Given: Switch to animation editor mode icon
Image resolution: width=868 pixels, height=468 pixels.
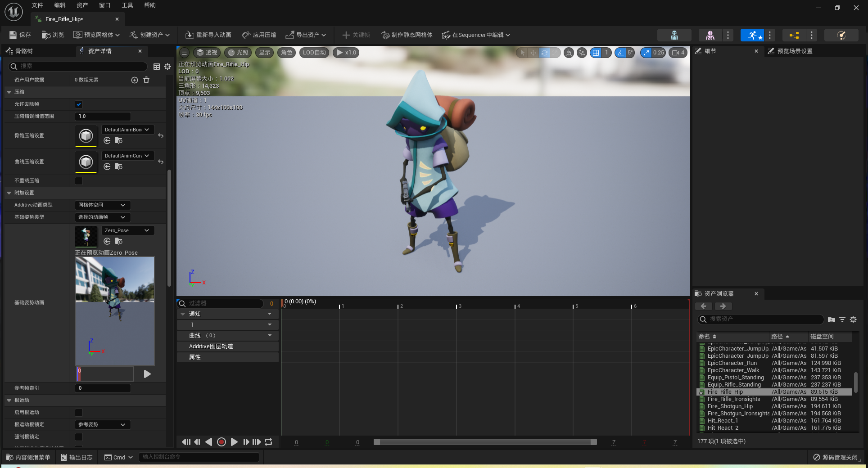Looking at the screenshot, I should tap(752, 35).
